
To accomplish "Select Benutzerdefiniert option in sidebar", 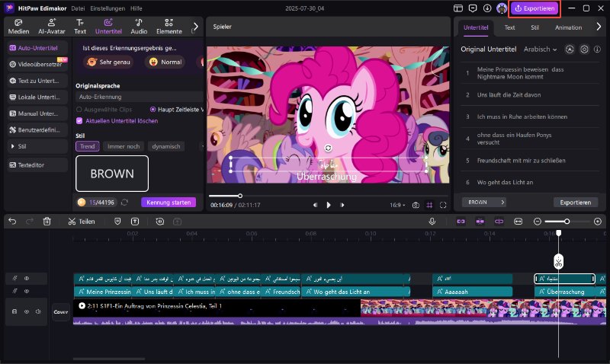I will pyautogui.click(x=37, y=129).
